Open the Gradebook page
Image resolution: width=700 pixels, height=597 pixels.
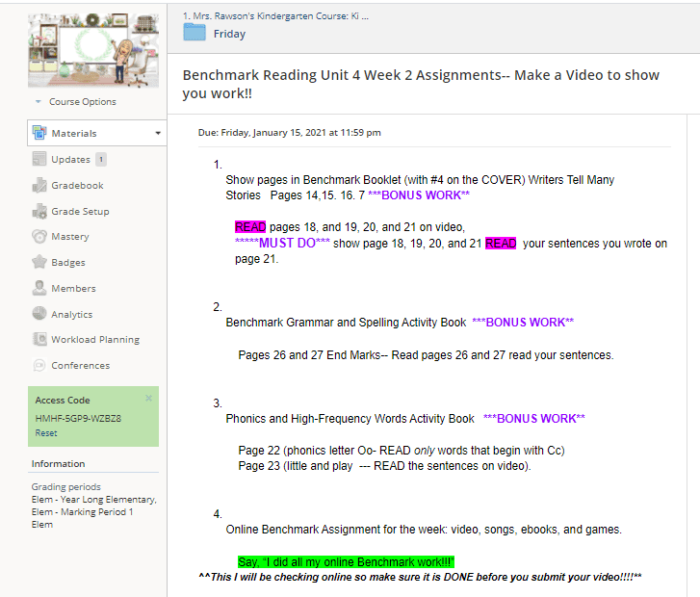77,185
